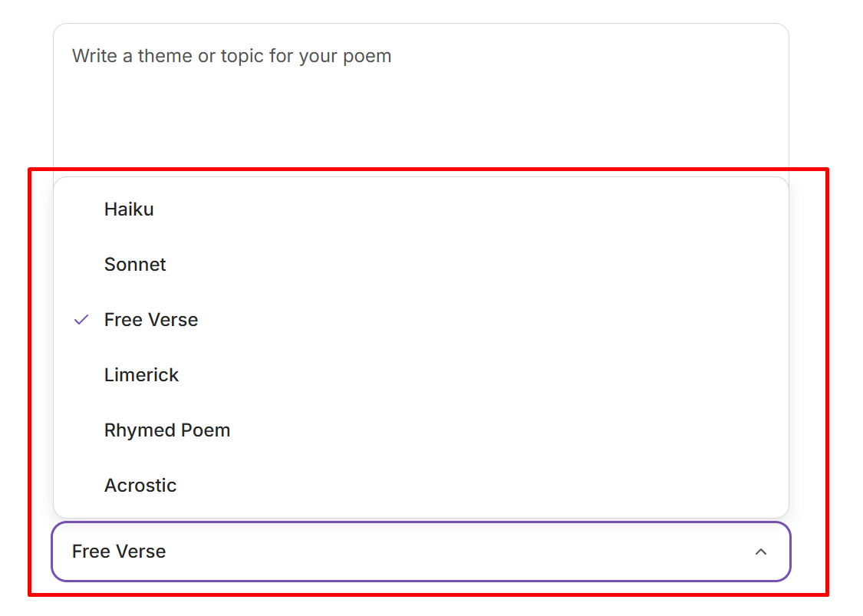This screenshot has width=863, height=616.
Task: Click the checkmark beside Free Verse
Action: point(81,319)
